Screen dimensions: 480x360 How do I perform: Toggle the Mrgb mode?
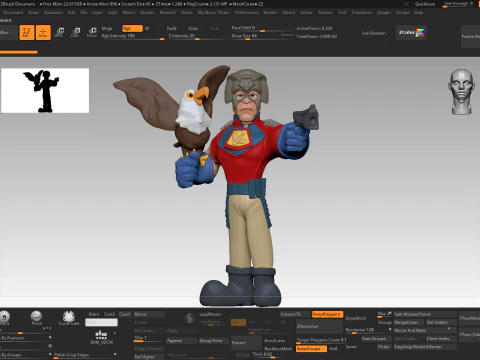pyautogui.click(x=107, y=28)
